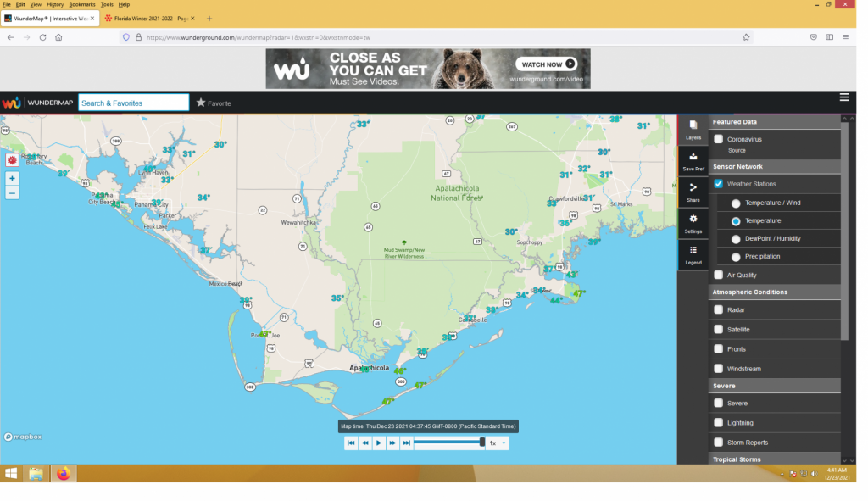
Task: Click the red coronavirus map button
Action: click(x=12, y=159)
